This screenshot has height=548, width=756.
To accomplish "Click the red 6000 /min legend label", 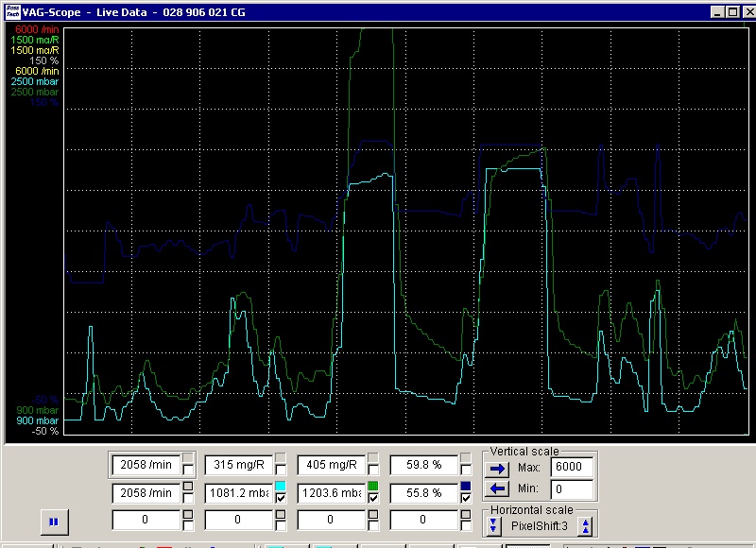I will [37, 29].
